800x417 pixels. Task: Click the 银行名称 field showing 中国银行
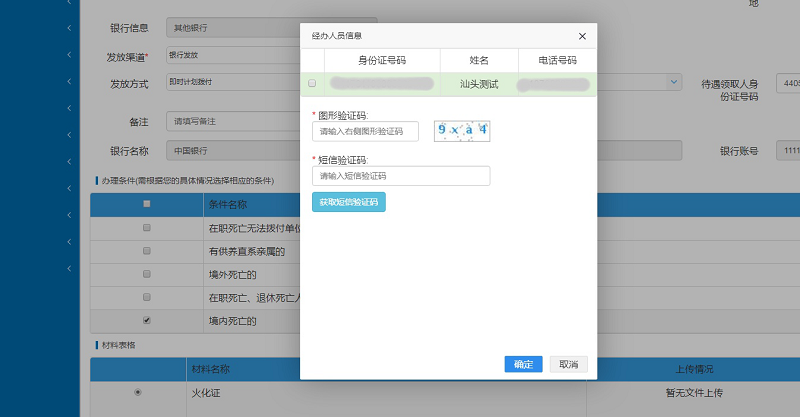click(232, 151)
